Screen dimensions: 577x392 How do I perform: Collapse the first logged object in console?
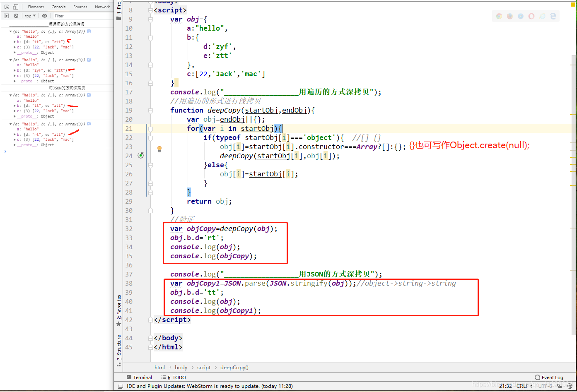11,31
